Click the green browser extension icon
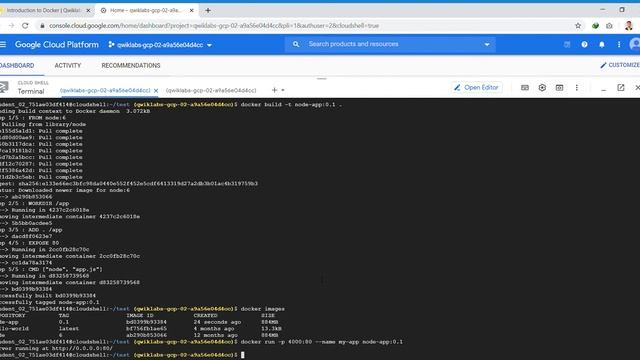 (x=595, y=26)
